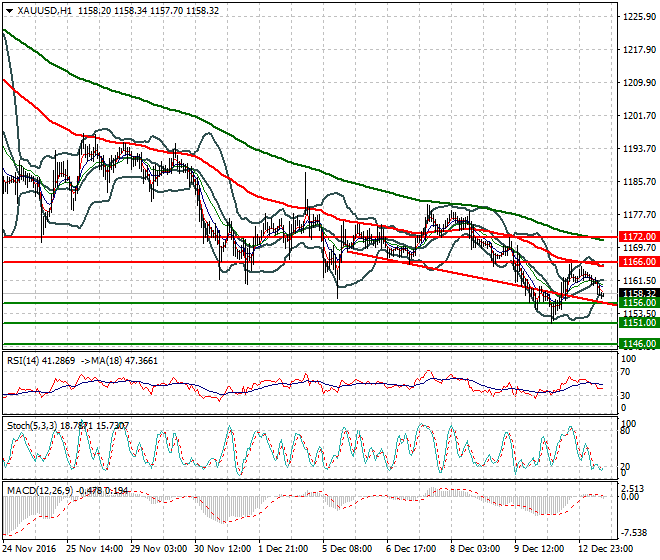Click the 1217.90 price scale value
The image size is (660, 560).
[639, 49]
